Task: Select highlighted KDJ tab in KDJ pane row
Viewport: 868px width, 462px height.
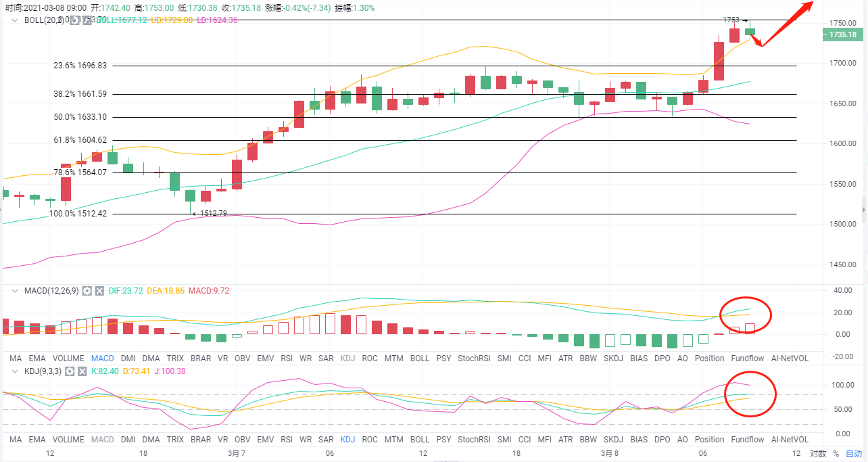Action: click(x=348, y=440)
